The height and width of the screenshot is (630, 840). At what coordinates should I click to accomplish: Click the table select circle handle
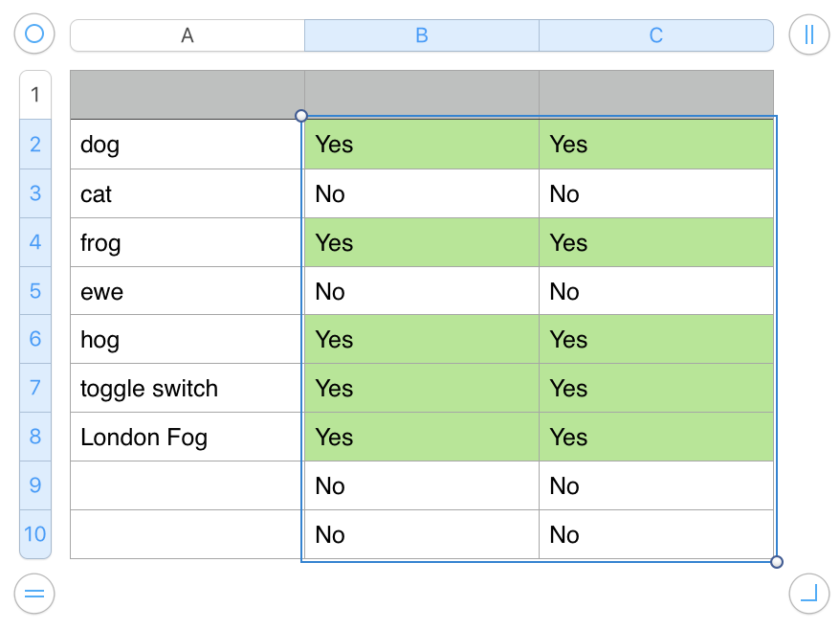tap(34, 35)
